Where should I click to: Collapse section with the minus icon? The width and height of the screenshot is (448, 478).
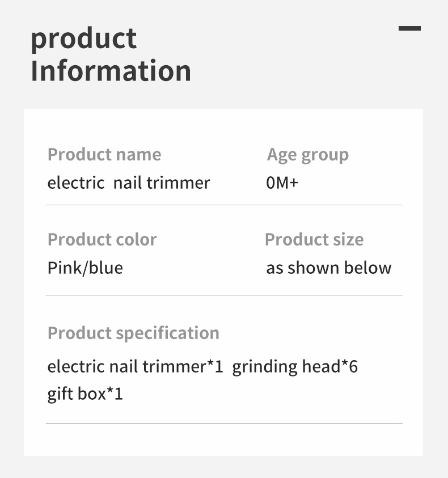pos(409,28)
